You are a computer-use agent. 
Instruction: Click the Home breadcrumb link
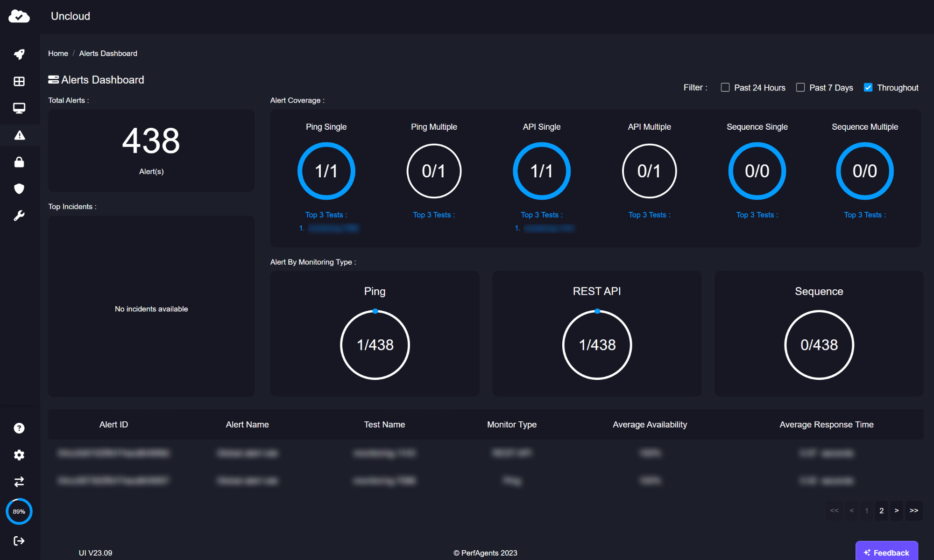coord(58,53)
